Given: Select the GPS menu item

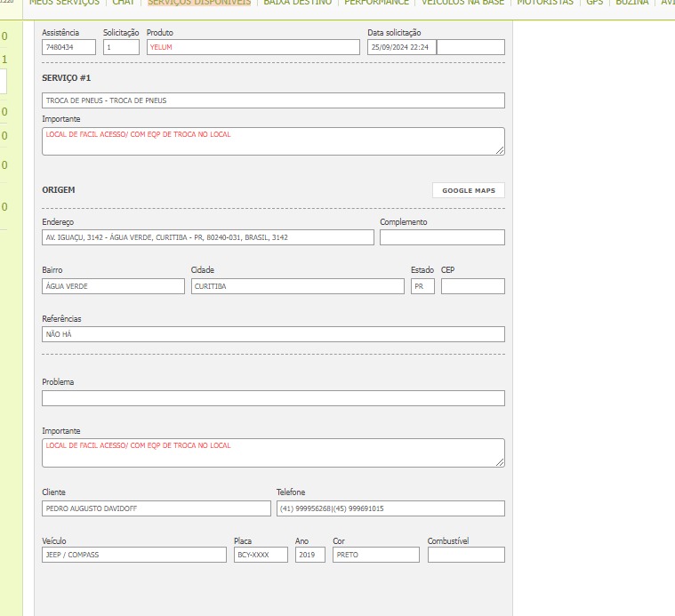Looking at the screenshot, I should (x=594, y=4).
